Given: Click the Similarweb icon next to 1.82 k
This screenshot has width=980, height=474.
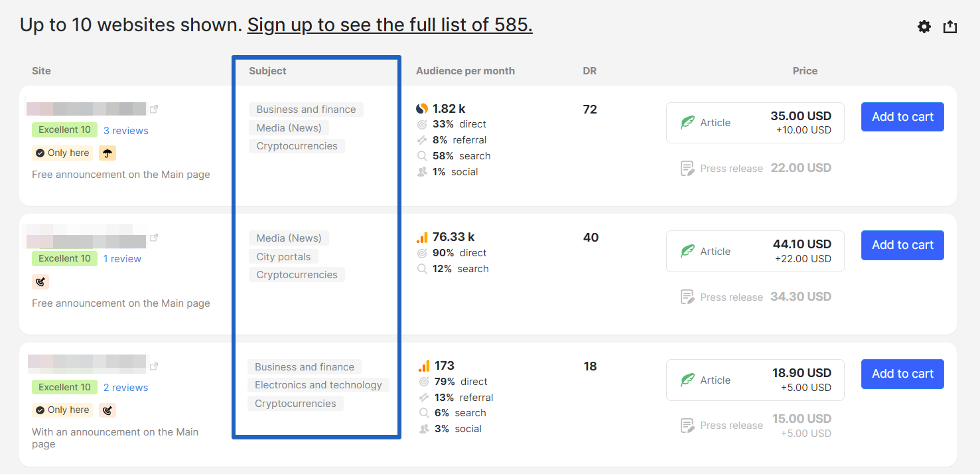Looking at the screenshot, I should (422, 108).
